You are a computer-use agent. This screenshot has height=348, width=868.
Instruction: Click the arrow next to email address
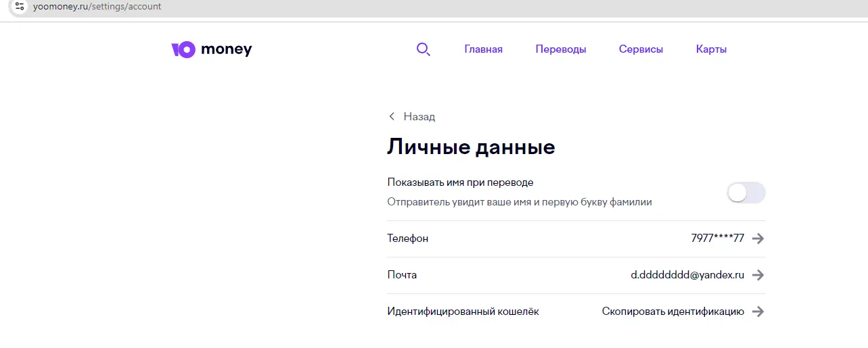coord(758,275)
